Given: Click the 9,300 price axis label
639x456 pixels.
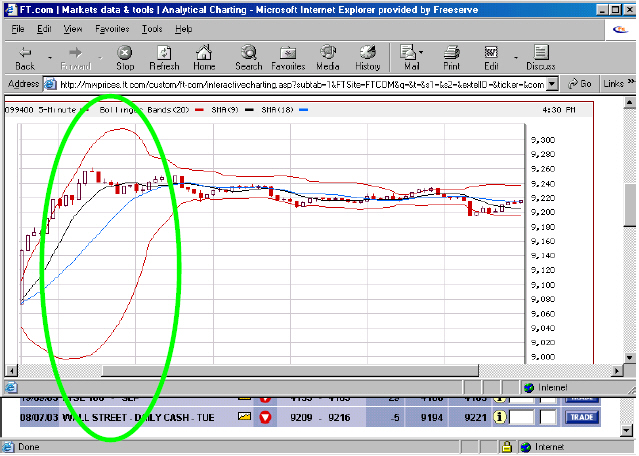Looking at the screenshot, I should tap(543, 140).
